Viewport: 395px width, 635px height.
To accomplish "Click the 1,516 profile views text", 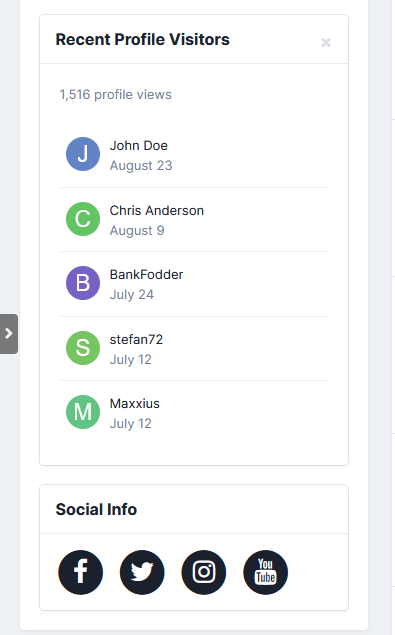I will click(116, 94).
